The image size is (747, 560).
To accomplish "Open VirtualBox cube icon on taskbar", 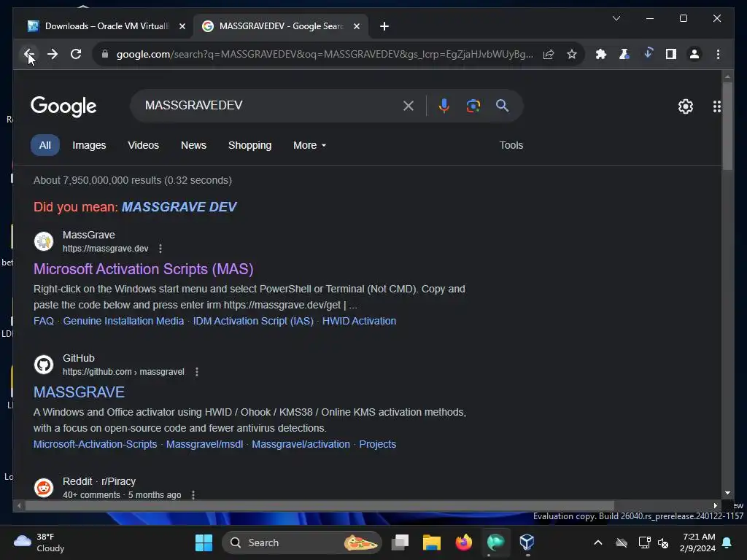I will pos(527,542).
